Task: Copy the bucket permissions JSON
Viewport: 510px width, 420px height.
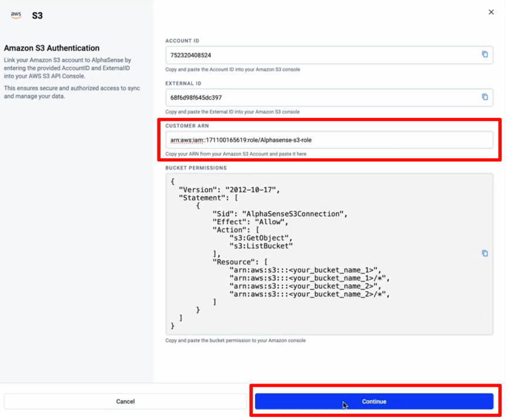Action: point(485,254)
